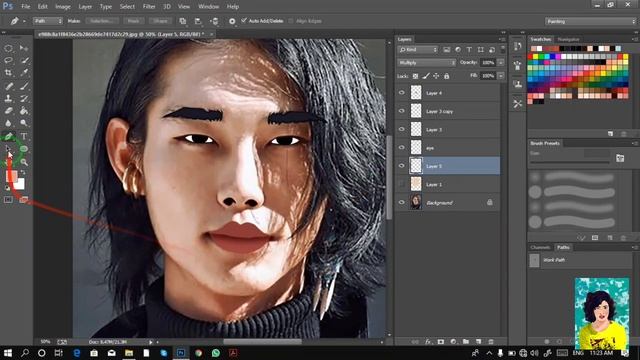
Task: Open the layer Kind filter dropdown
Action: coord(418,49)
